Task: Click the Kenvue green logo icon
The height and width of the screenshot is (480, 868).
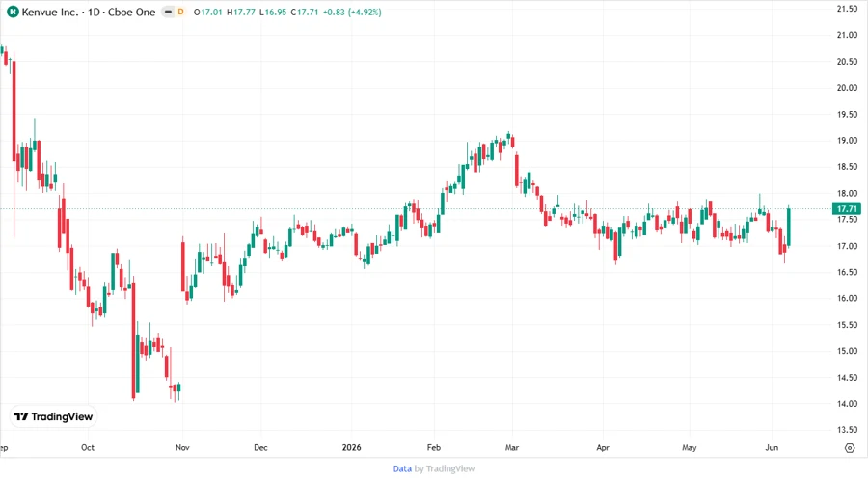Action: tap(13, 12)
